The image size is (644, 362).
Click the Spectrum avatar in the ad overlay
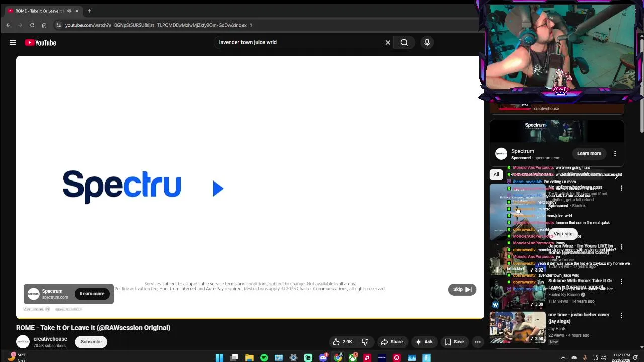point(33,294)
